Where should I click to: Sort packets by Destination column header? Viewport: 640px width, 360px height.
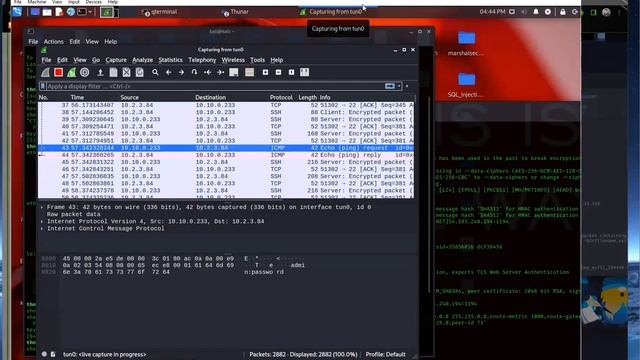click(210, 98)
